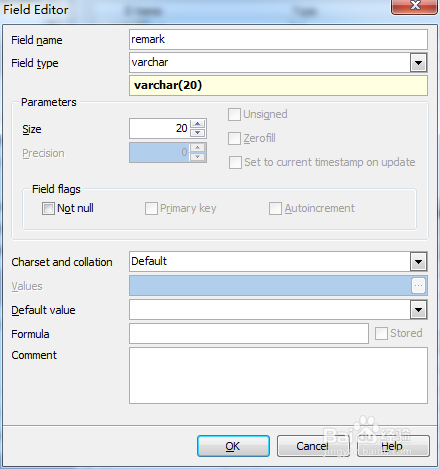This screenshot has width=440, height=469.
Task: Decrease Size with the down spinner arrow
Action: [198, 133]
